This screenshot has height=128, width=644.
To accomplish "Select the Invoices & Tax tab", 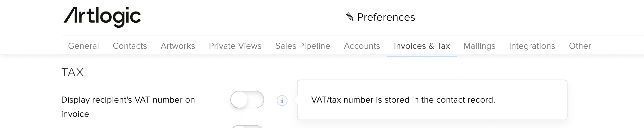I will (x=422, y=46).
